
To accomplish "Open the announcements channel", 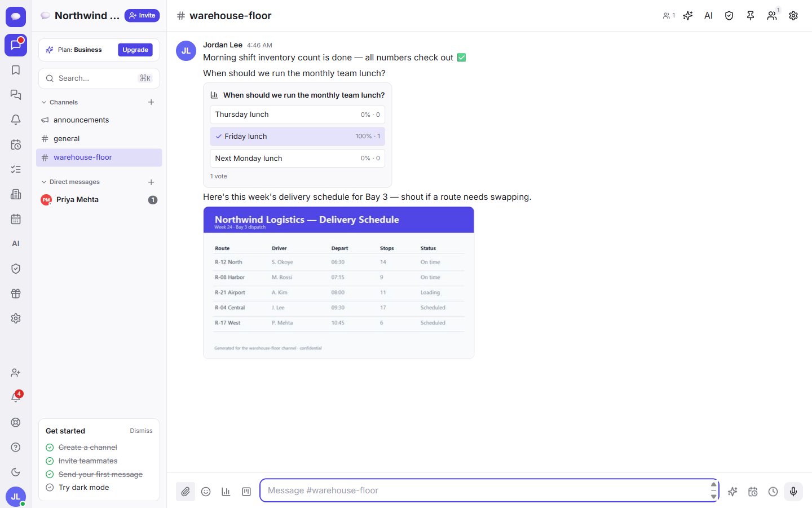I will [x=99, y=120].
